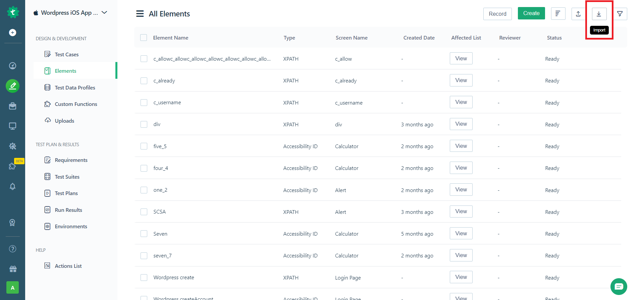Open the Seven element name
Image resolution: width=644 pixels, height=300 pixels.
pyautogui.click(x=160, y=234)
